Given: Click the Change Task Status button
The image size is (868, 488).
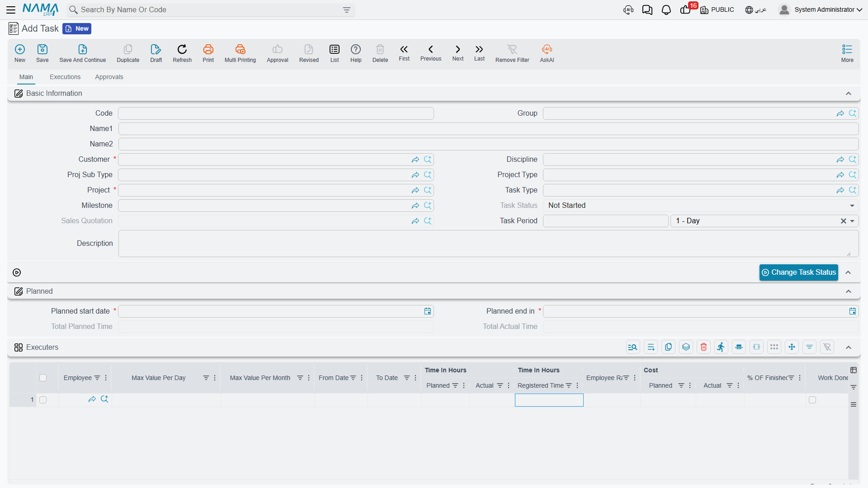Looking at the screenshot, I should point(798,272).
